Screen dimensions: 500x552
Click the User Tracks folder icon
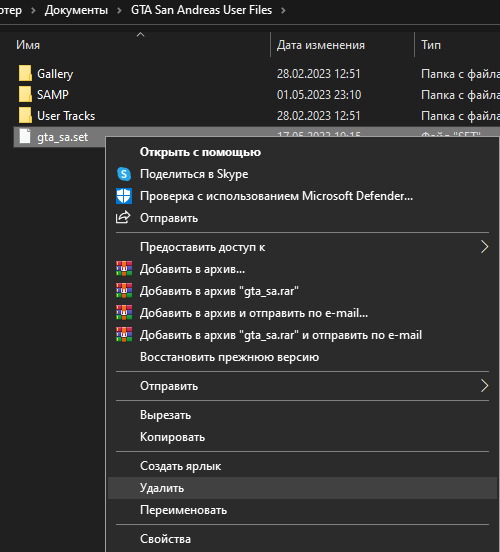pyautogui.click(x=25, y=115)
